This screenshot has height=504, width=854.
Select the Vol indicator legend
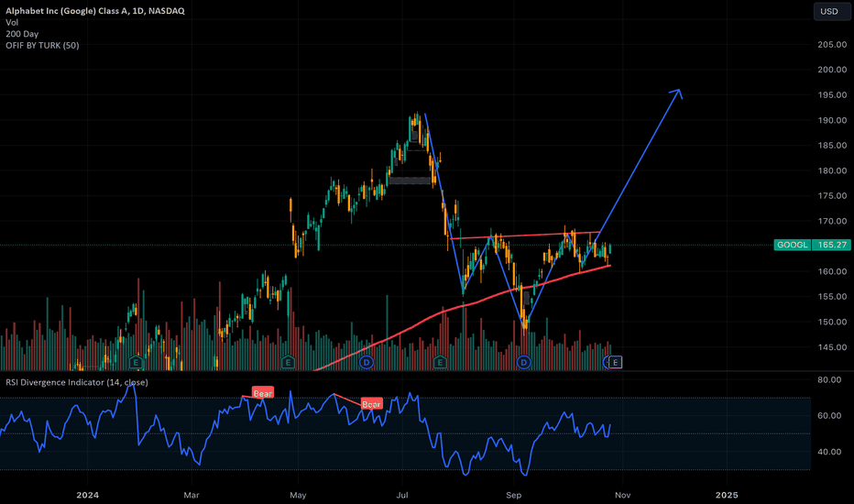click(12, 22)
